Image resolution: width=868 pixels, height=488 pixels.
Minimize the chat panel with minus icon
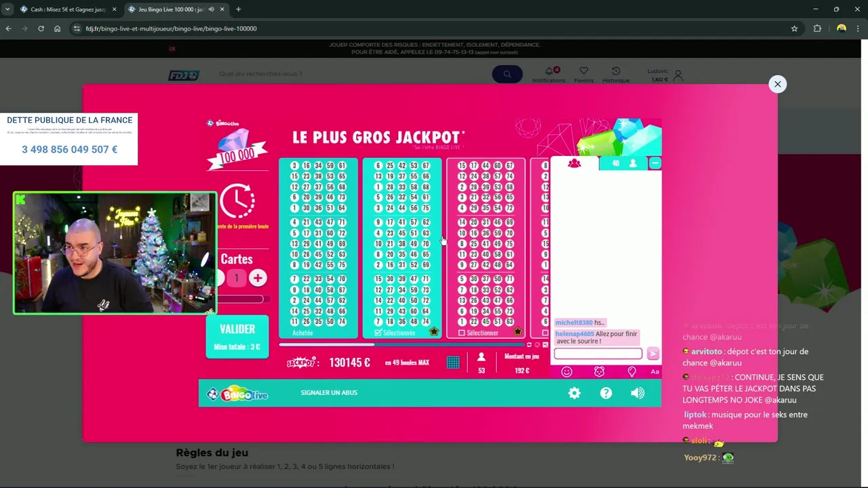click(x=654, y=163)
